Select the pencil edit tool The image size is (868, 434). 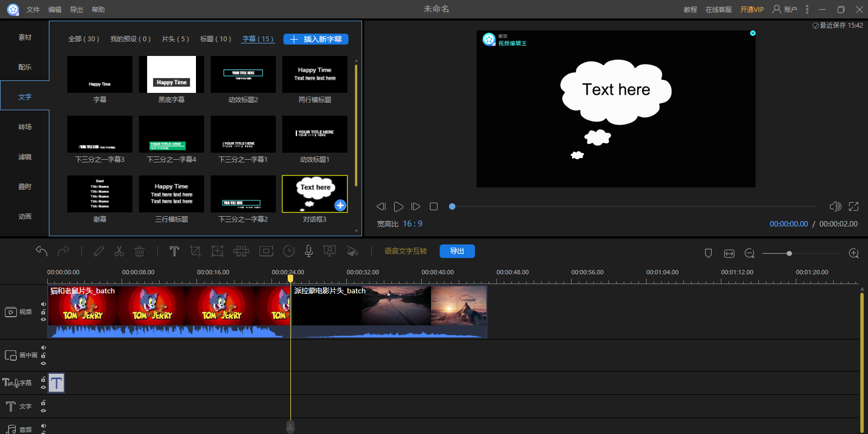click(x=99, y=251)
